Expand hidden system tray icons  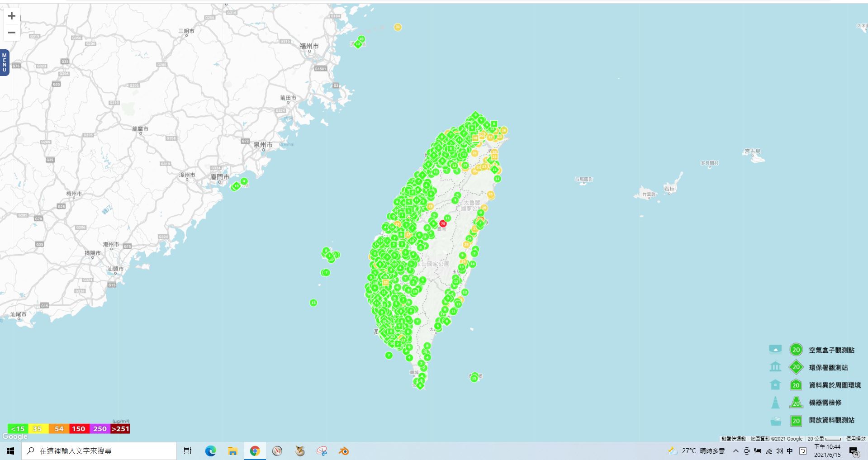[x=736, y=451]
